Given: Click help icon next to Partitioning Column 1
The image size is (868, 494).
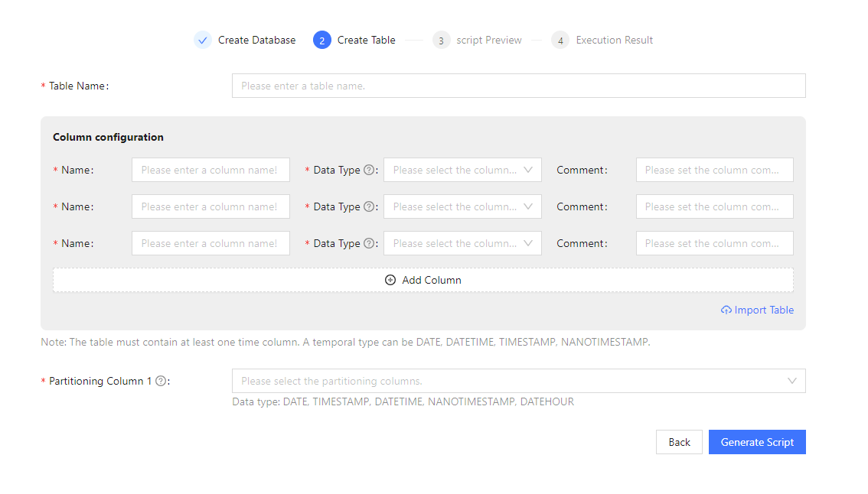Looking at the screenshot, I should click(161, 381).
